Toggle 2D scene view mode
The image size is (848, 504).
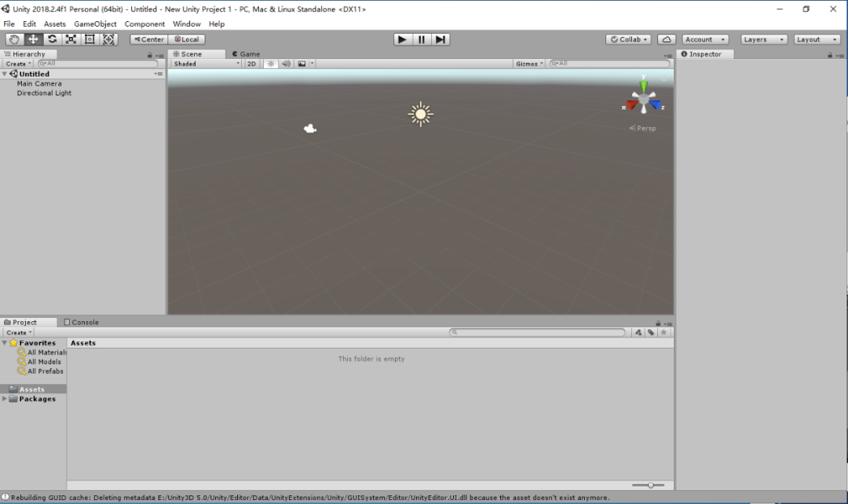(x=251, y=64)
